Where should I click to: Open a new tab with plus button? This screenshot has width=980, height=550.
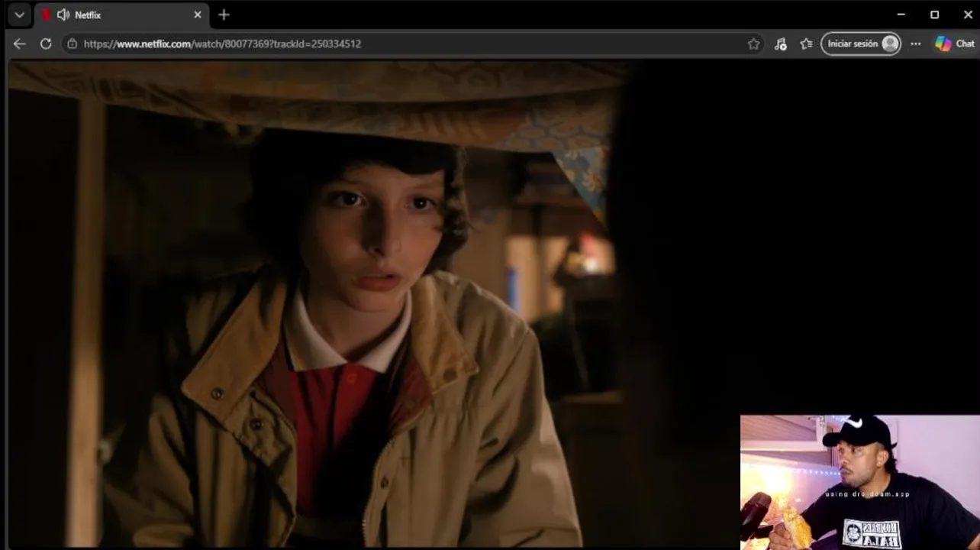coord(224,15)
